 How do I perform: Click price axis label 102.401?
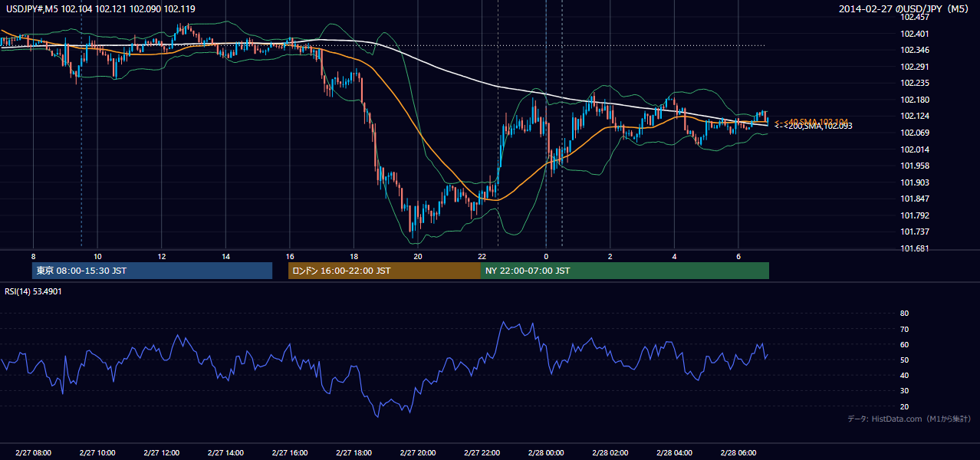tap(915, 34)
